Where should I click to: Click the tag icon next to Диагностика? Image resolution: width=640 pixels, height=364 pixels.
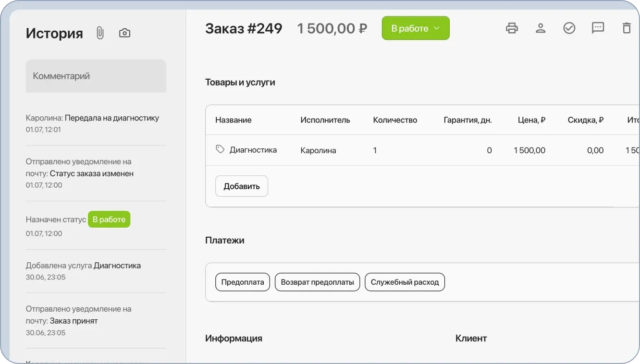tap(220, 149)
